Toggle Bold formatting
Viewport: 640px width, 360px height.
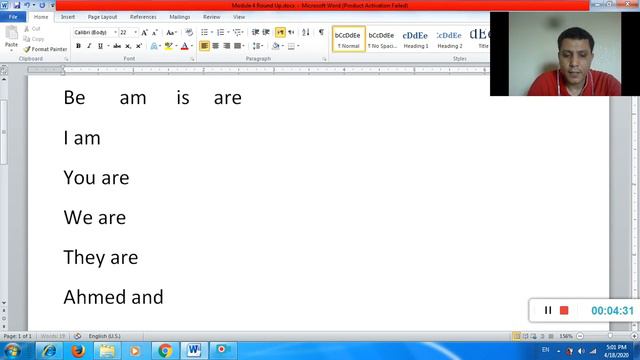tap(78, 46)
